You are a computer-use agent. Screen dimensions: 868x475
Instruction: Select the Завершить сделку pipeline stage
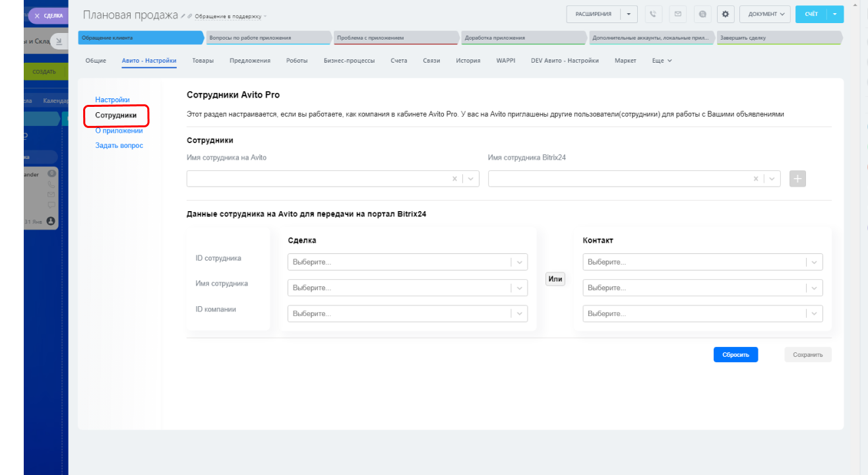tap(778, 38)
